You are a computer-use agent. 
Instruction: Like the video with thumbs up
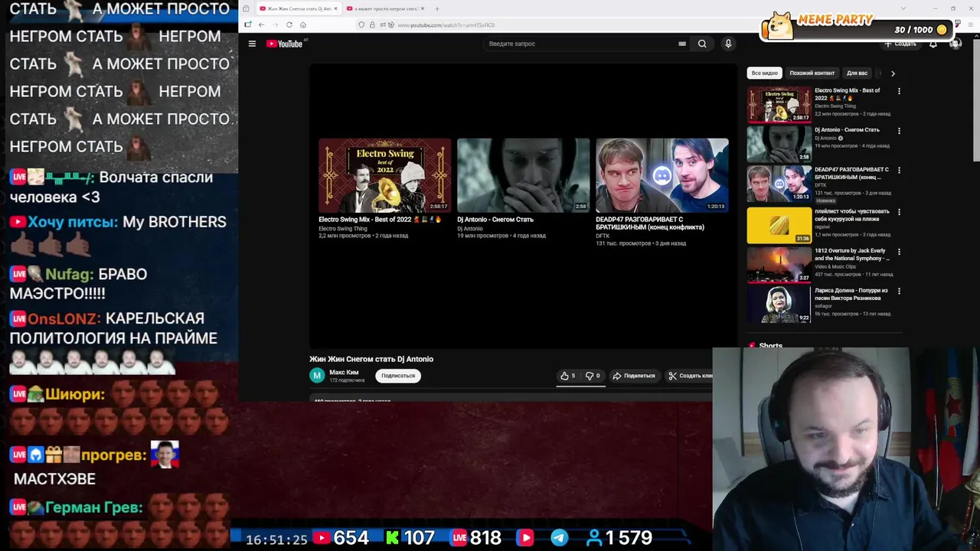point(568,376)
